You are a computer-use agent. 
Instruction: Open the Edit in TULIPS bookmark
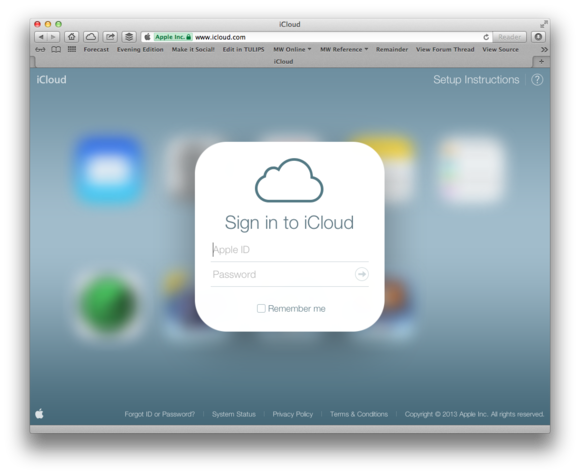click(243, 49)
